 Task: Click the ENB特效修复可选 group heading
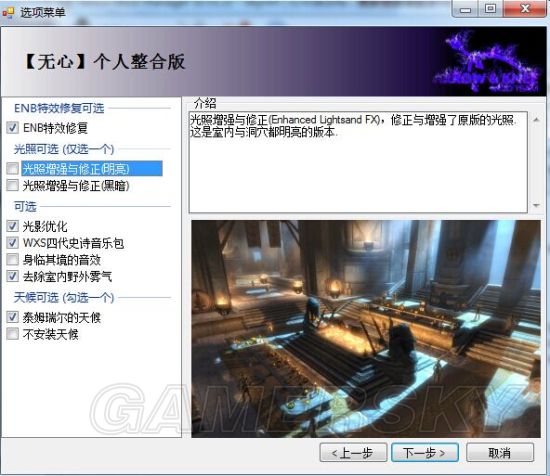(59, 108)
